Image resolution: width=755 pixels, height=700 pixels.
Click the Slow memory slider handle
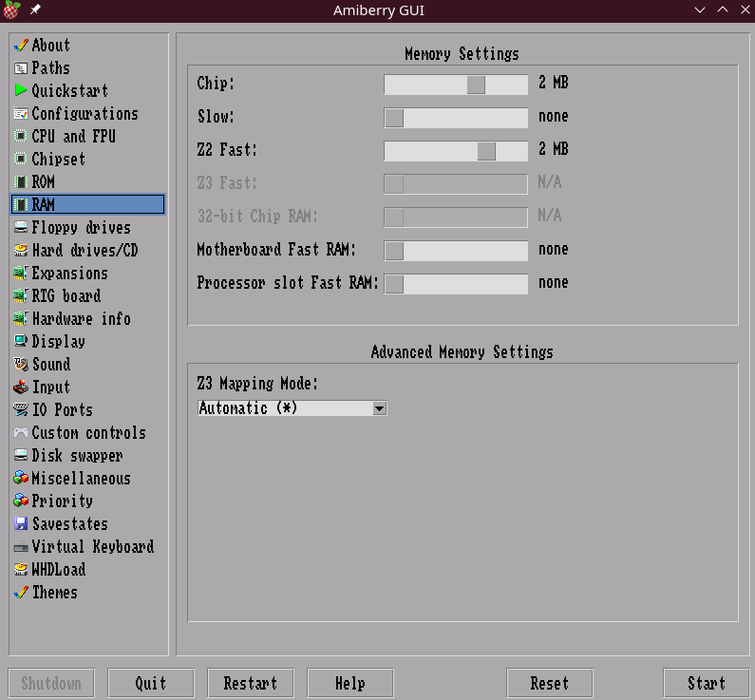pyautogui.click(x=394, y=118)
